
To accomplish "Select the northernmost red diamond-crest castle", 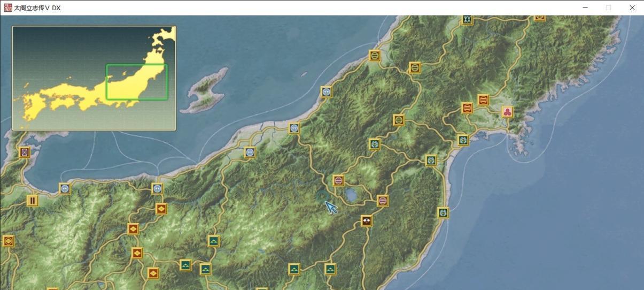I will point(161,209).
